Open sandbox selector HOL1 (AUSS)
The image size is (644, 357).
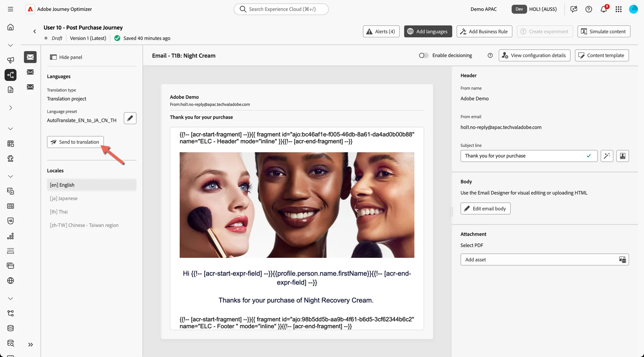tap(534, 9)
